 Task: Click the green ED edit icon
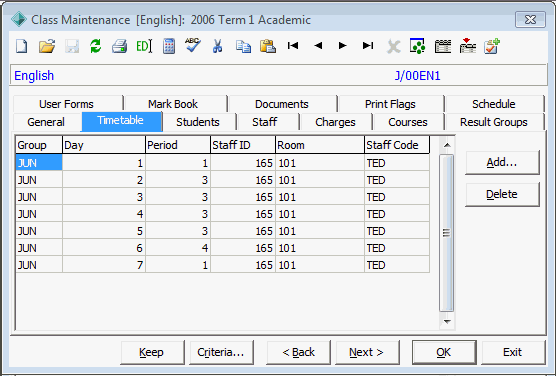click(x=144, y=46)
